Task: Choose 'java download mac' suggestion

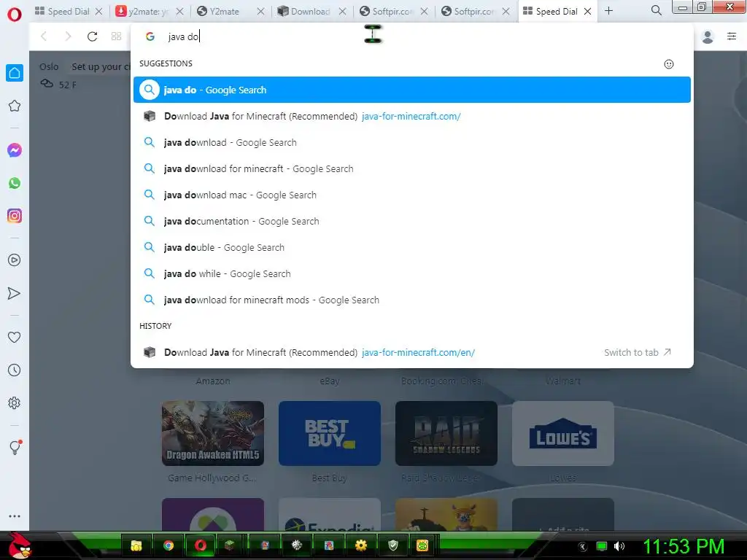Action: tap(412, 195)
